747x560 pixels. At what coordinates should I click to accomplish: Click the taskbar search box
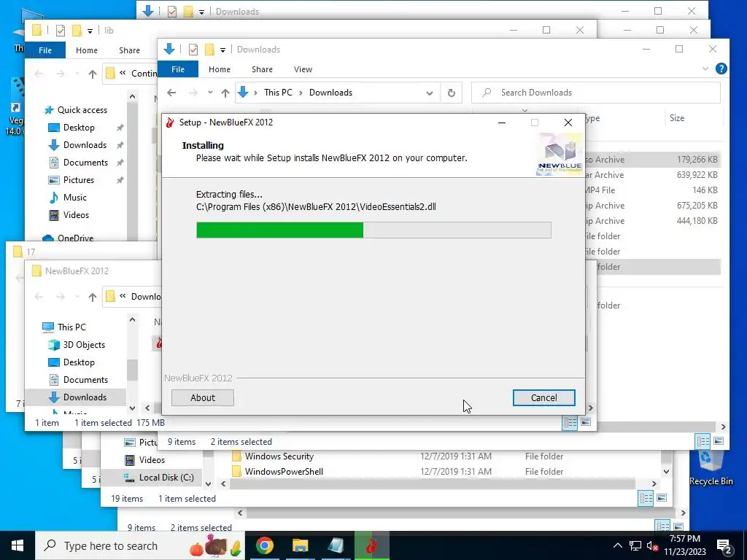[140, 545]
